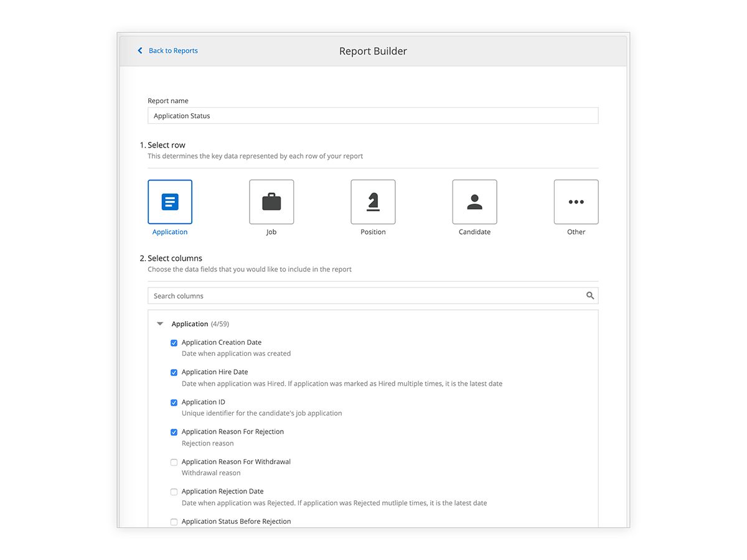Enable Application Reason For Withdrawal checkbox
The image size is (747, 560).
point(174,462)
